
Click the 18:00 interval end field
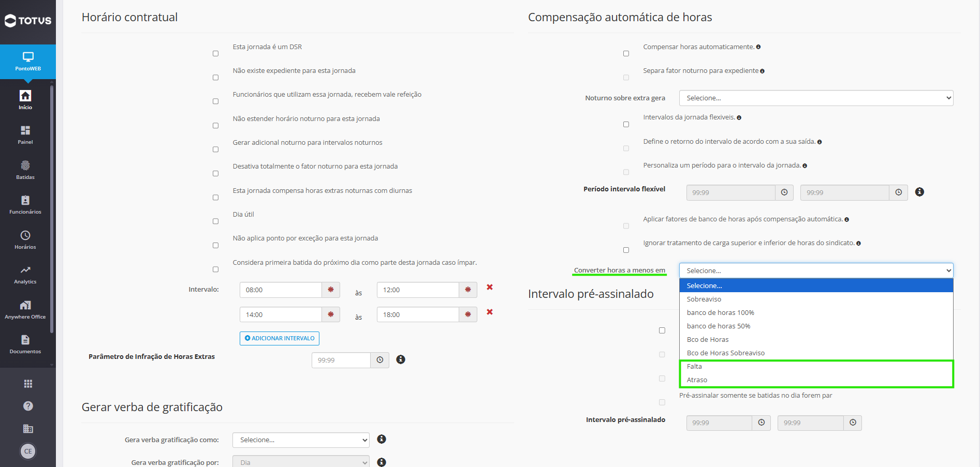(x=418, y=314)
